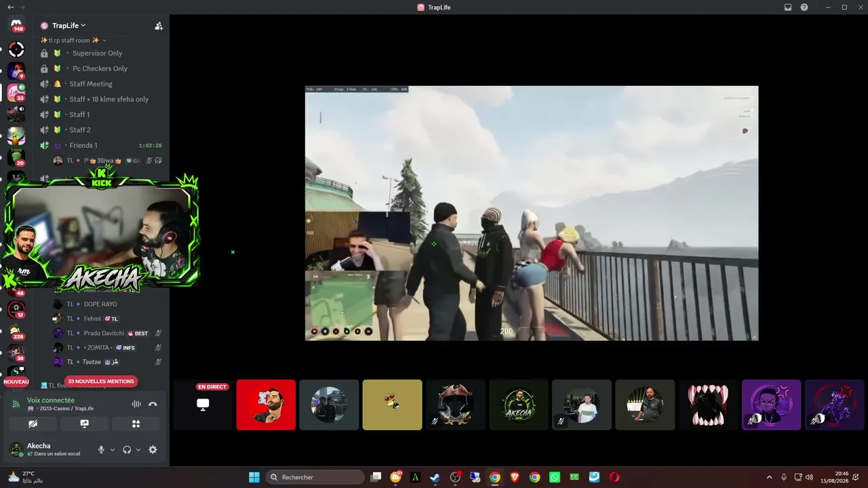The width and height of the screenshot is (868, 488).
Task: Open the Discord help icon in title bar
Action: point(804,7)
